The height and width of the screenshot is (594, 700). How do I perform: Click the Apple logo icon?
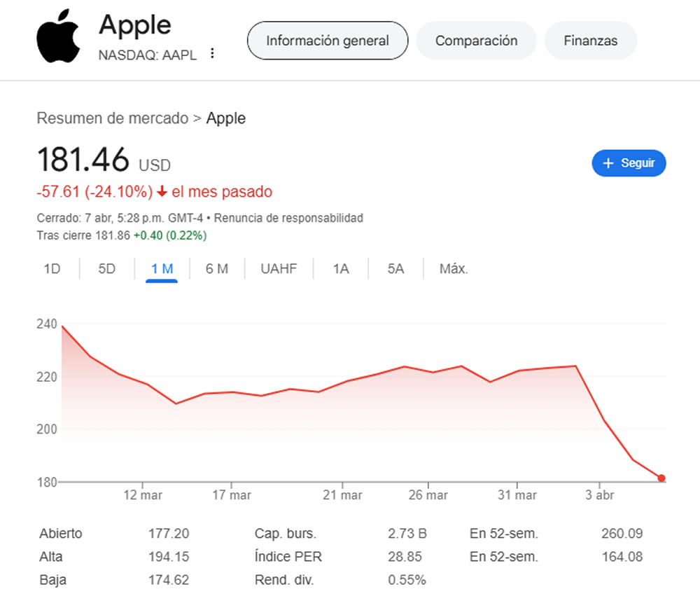tap(58, 36)
